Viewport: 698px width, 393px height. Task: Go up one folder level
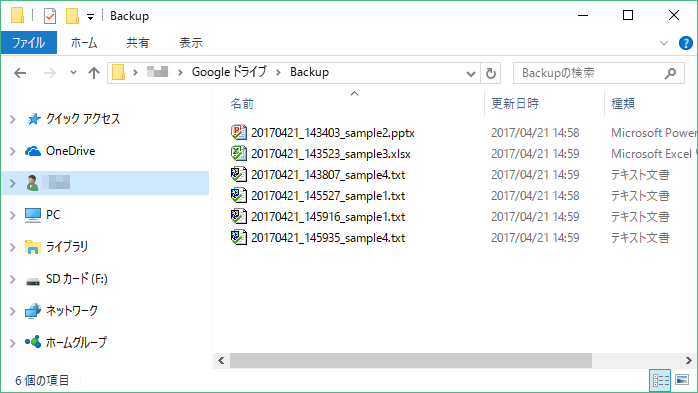(94, 73)
